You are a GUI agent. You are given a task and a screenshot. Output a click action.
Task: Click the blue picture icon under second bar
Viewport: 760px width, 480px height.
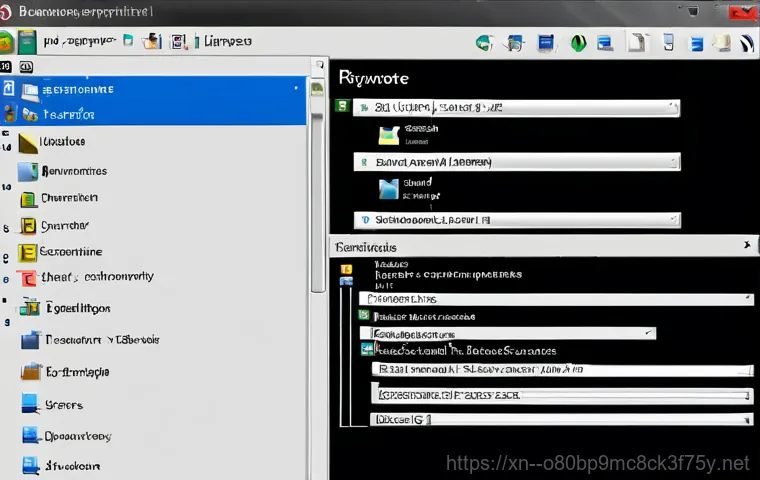coord(388,188)
